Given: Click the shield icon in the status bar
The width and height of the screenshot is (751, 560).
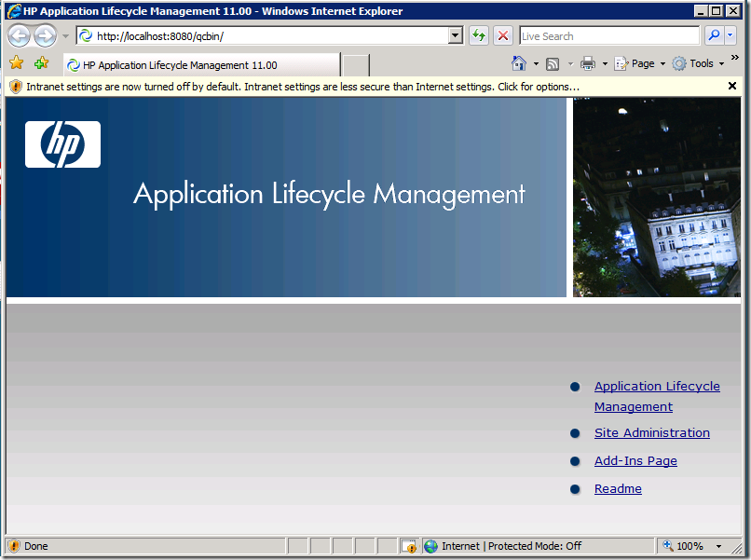Looking at the screenshot, I should (x=14, y=546).
